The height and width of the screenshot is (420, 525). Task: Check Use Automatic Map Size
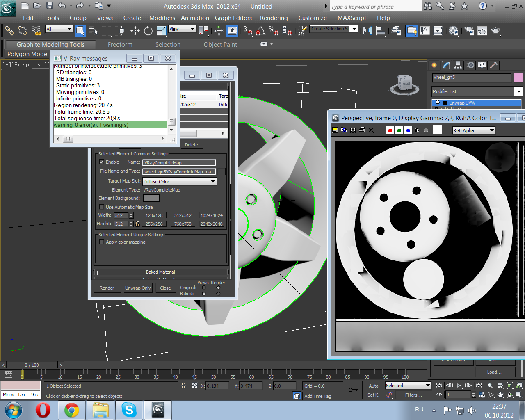click(x=102, y=207)
